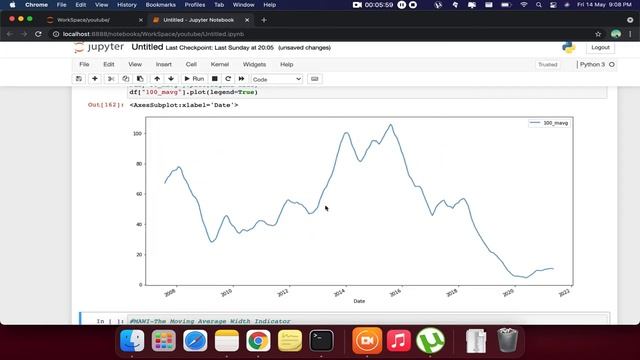Restart the kernel and run all cells
The height and width of the screenshot is (360, 640).
pyautogui.click(x=242, y=79)
